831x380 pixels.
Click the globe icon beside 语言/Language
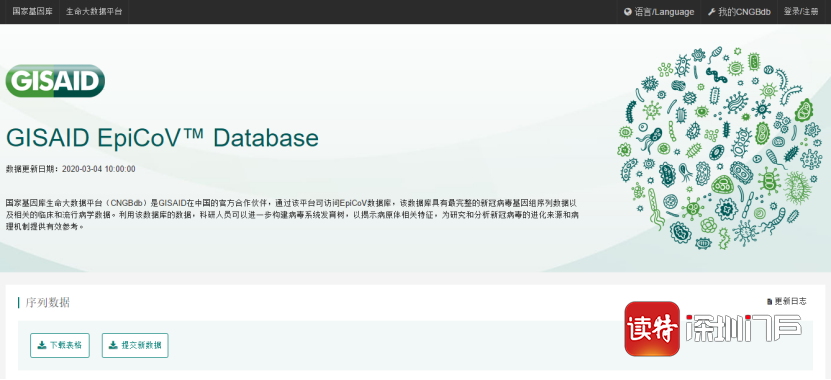click(x=628, y=12)
